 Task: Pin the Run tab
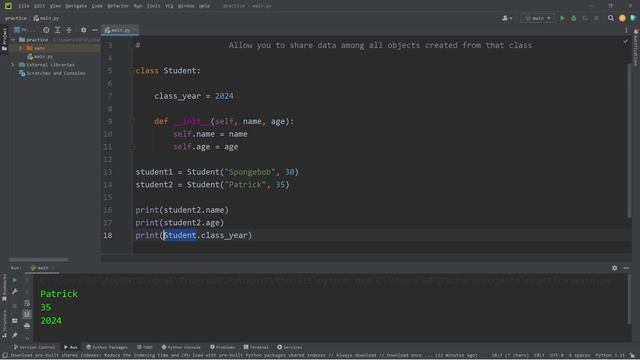point(15,335)
